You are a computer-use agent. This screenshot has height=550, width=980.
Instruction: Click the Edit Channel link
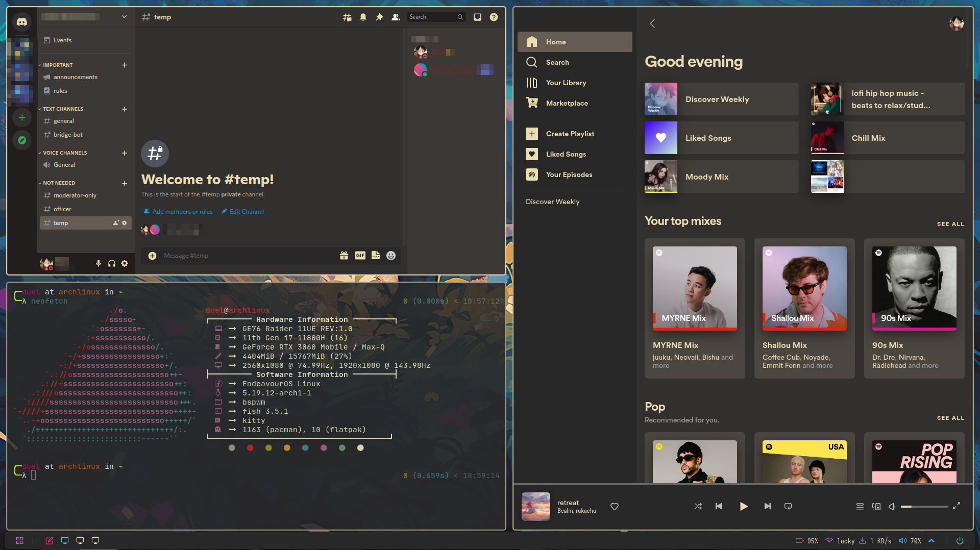(243, 212)
